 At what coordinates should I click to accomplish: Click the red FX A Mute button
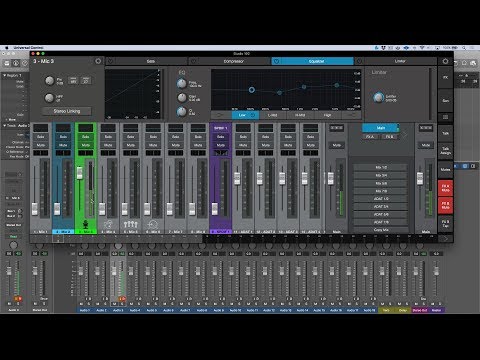(x=445, y=188)
